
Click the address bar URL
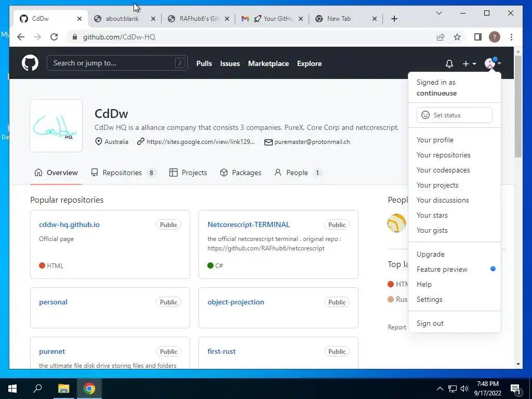coord(119,37)
